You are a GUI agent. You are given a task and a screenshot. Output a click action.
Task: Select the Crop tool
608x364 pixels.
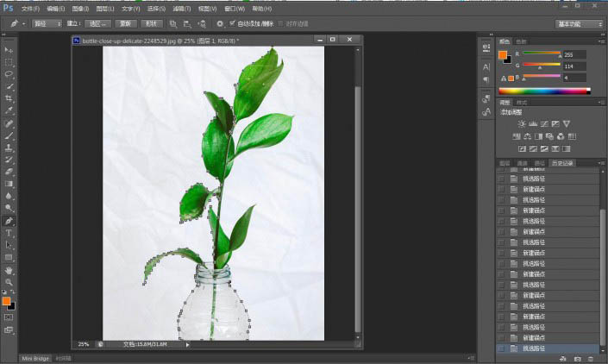click(9, 98)
